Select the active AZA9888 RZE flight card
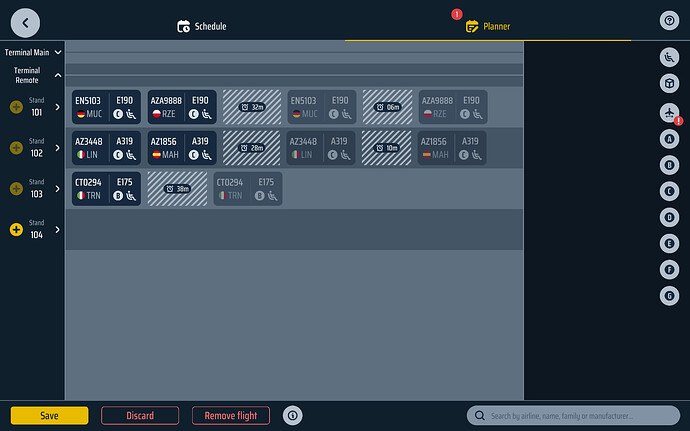This screenshot has height=431, width=690. [182, 107]
